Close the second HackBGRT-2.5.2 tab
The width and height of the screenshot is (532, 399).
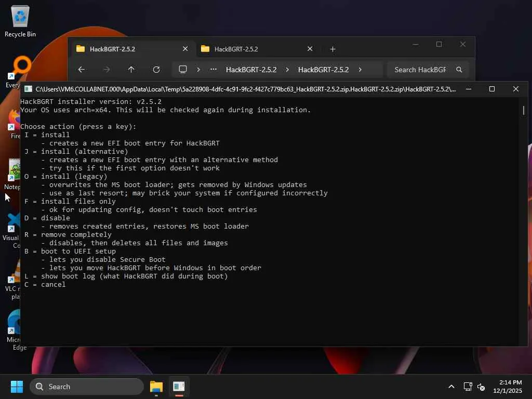pyautogui.click(x=310, y=49)
